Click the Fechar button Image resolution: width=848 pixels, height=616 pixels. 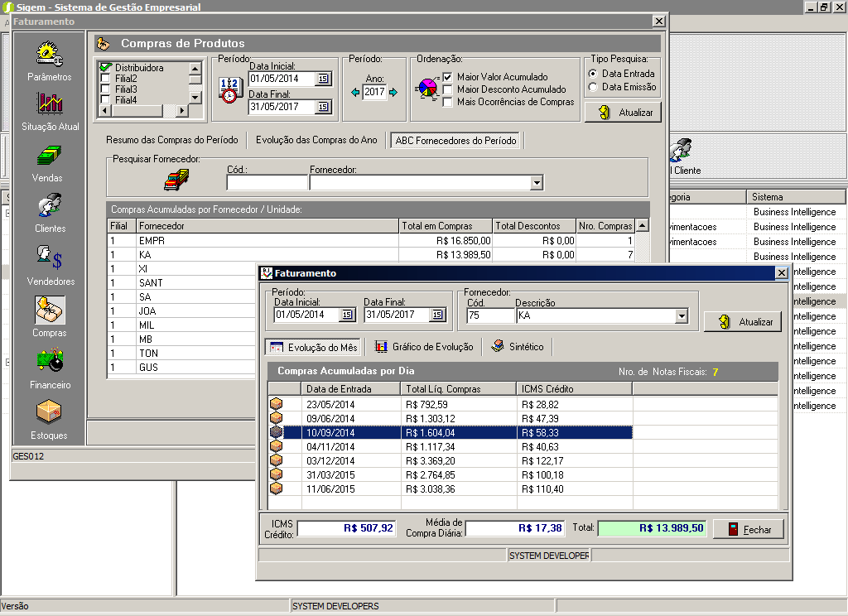click(x=748, y=529)
